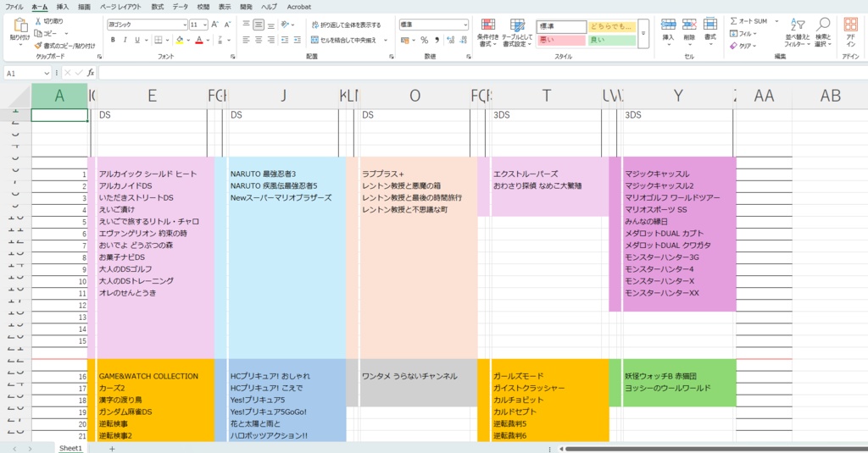868x453 pixels.
Task: Toggle align text left
Action: click(247, 40)
